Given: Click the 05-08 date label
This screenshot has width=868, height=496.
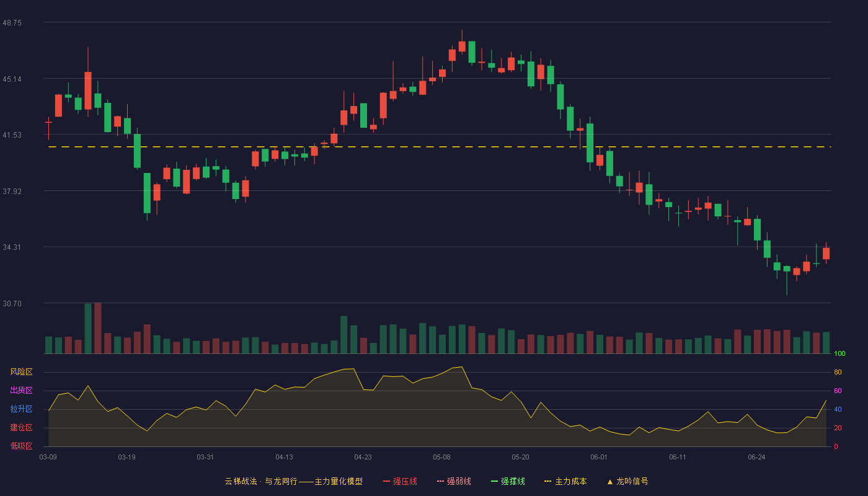Looking at the screenshot, I should (441, 457).
